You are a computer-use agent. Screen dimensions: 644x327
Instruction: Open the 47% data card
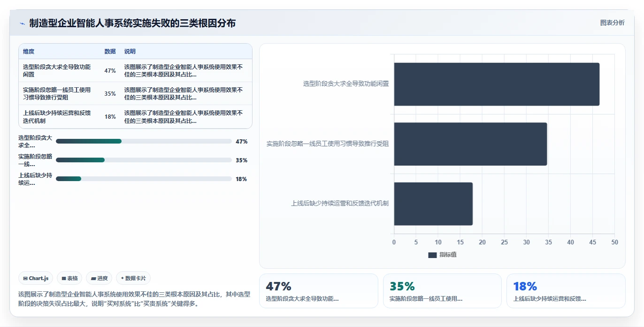pos(318,291)
